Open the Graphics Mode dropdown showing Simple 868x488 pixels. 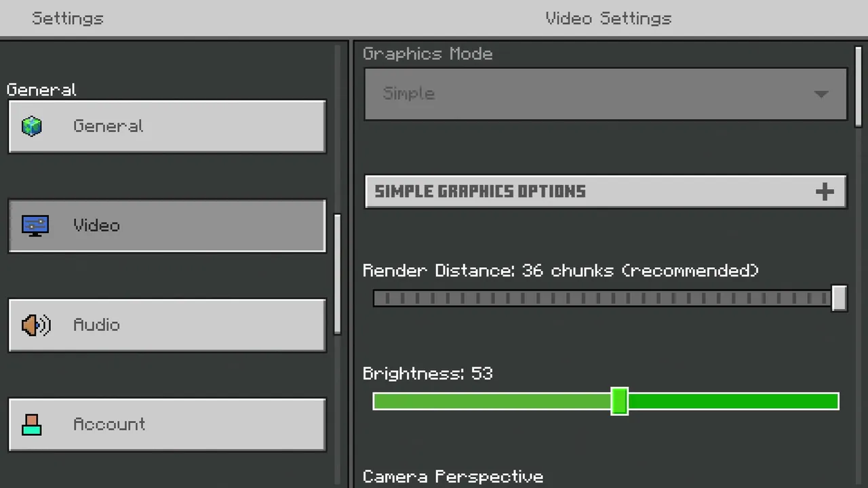click(x=605, y=94)
